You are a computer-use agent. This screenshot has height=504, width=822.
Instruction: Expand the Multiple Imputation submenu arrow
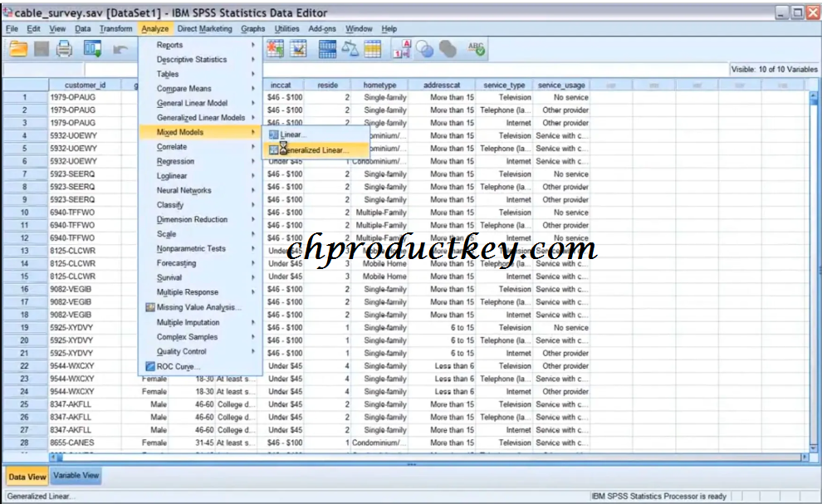coord(252,322)
